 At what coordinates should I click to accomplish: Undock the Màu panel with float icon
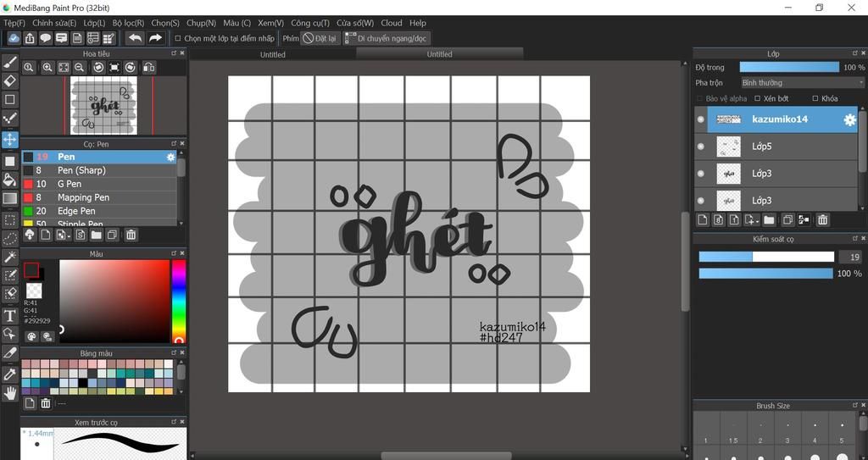(x=174, y=253)
